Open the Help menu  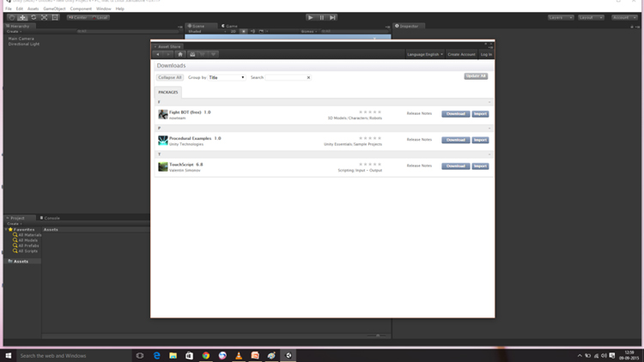(119, 9)
